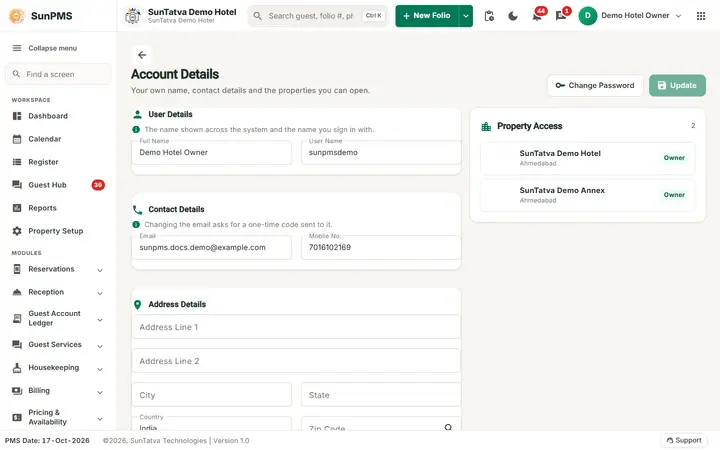Image resolution: width=720 pixels, height=450 pixels.
Task: Edit the User Name field
Action: [381, 152]
